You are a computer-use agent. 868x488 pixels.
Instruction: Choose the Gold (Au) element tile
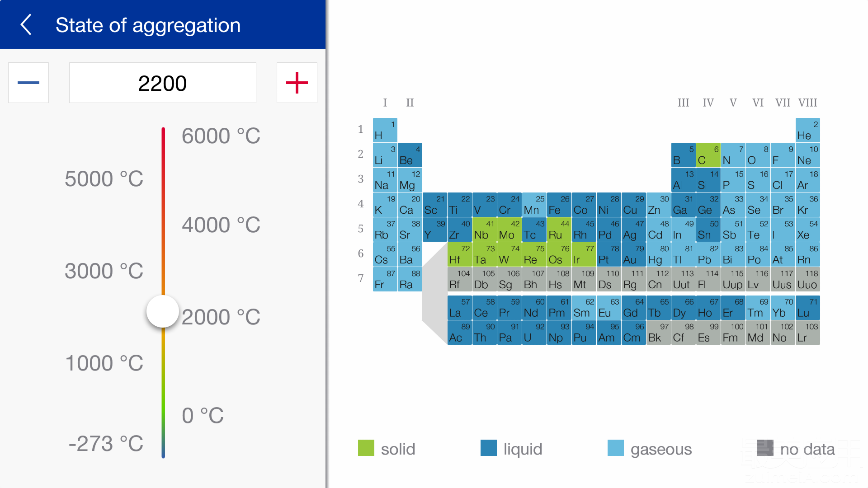633,254
